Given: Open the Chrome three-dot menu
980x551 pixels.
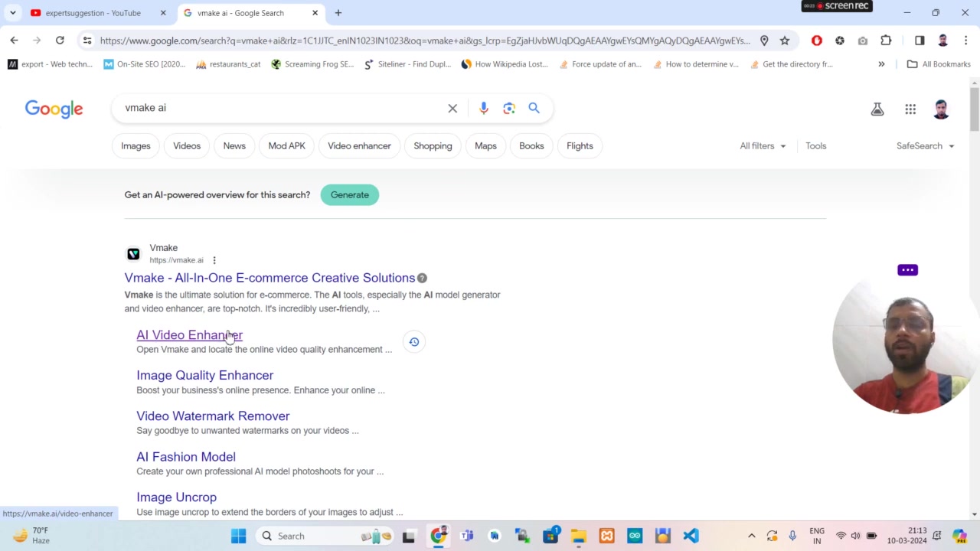Looking at the screenshot, I should tap(965, 41).
